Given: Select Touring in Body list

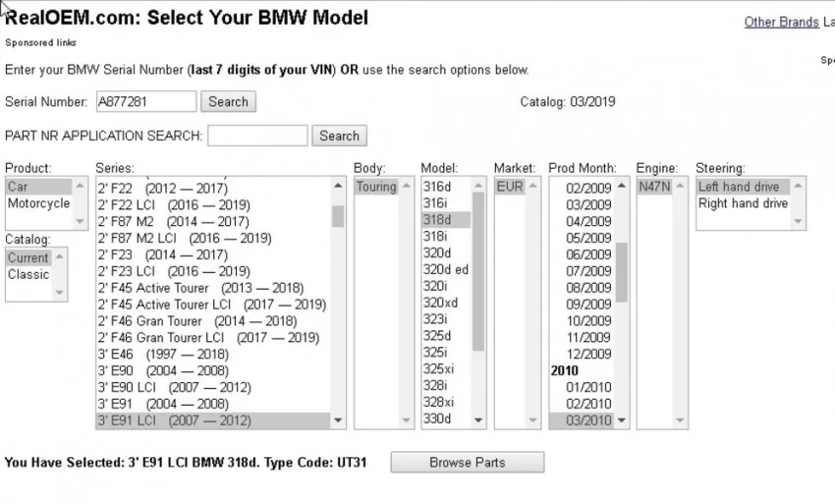Looking at the screenshot, I should pos(376,187).
